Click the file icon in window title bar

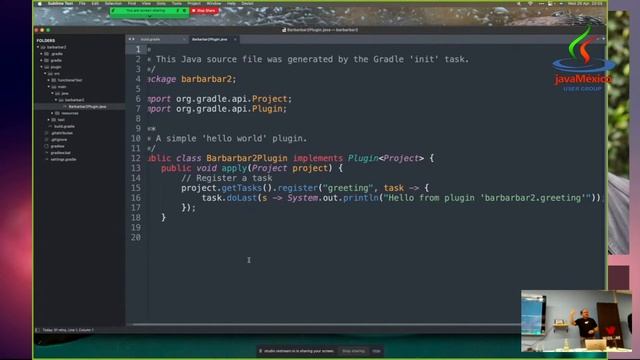point(284,30)
